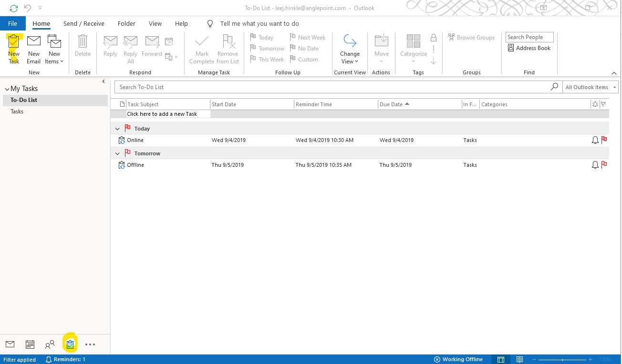
Task: Sort by Due Date column
Action: point(420,104)
